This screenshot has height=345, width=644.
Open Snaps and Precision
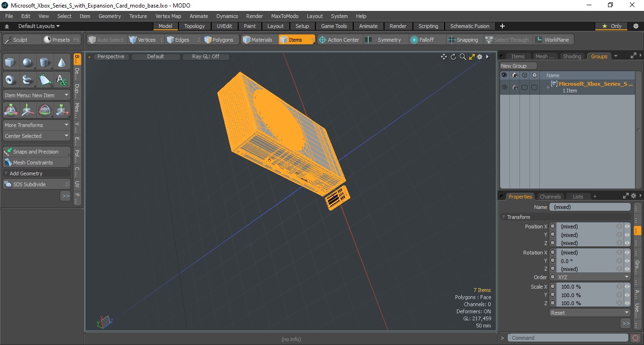(x=36, y=152)
